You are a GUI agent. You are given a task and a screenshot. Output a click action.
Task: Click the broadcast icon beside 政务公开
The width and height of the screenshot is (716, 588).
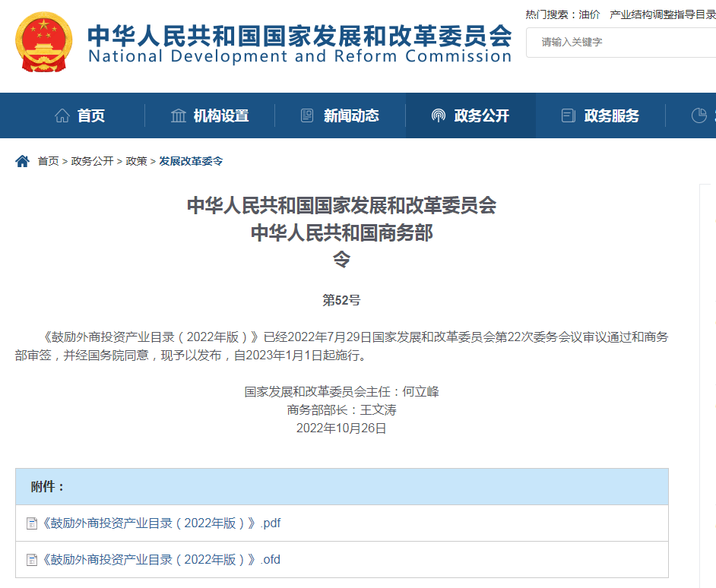coord(439,115)
